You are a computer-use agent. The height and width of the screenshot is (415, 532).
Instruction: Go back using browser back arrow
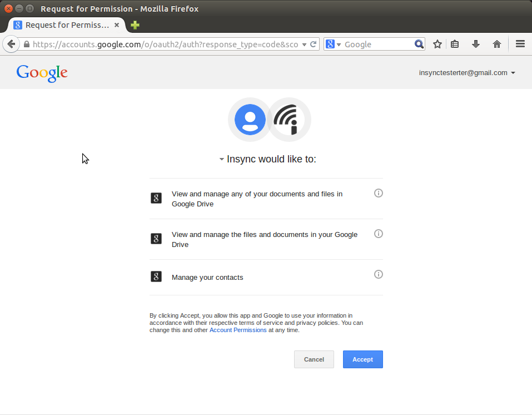11,44
